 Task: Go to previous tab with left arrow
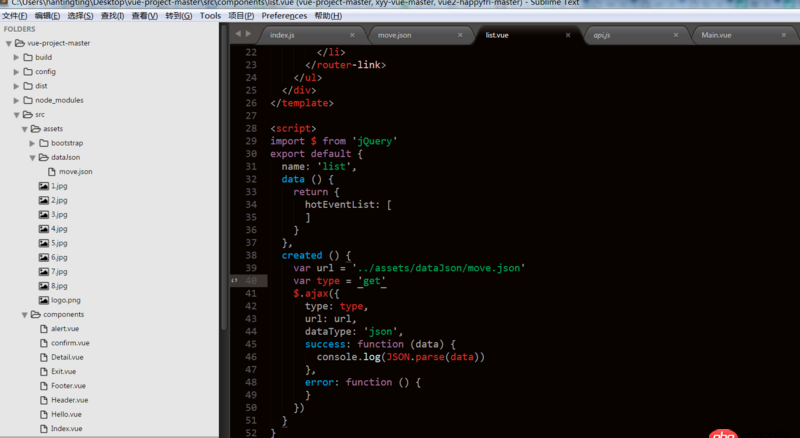click(x=238, y=34)
